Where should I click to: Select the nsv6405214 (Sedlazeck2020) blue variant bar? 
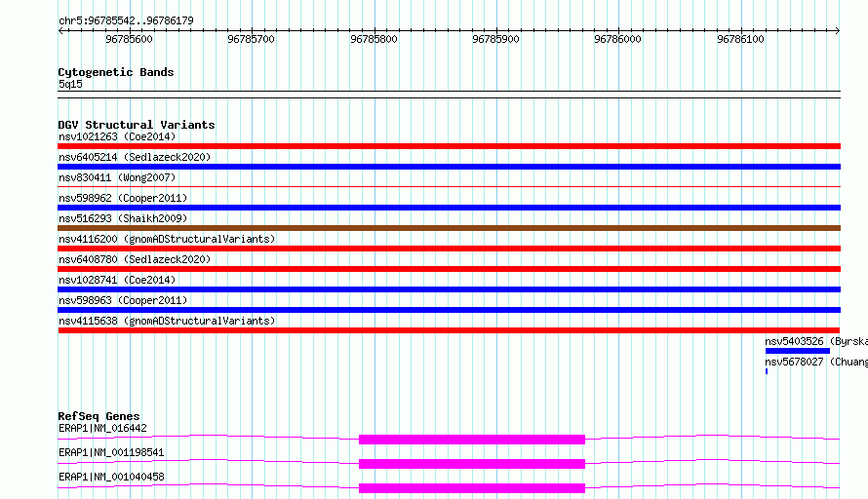[449, 167]
